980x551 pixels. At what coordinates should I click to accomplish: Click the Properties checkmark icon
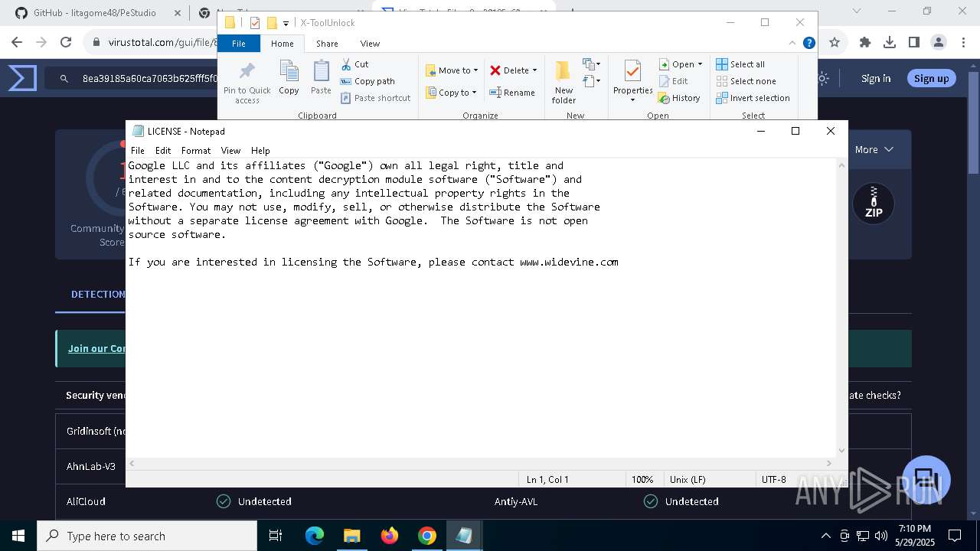[x=632, y=72]
